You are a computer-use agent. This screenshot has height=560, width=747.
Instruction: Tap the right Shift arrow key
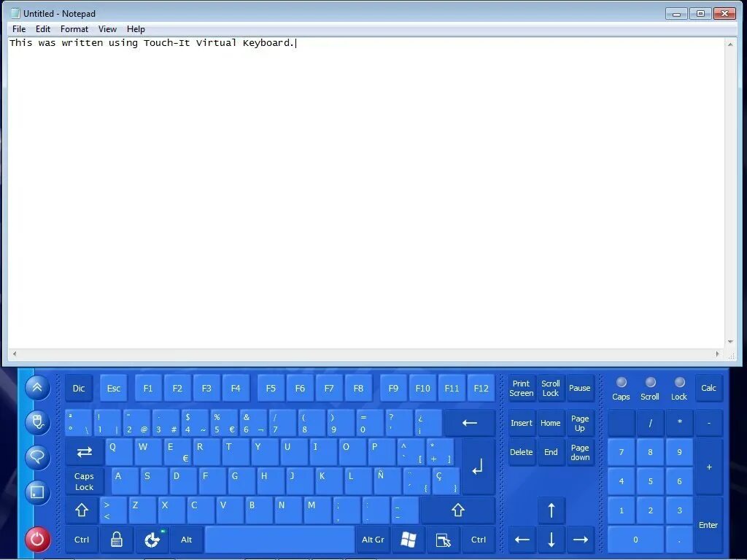pyautogui.click(x=458, y=510)
